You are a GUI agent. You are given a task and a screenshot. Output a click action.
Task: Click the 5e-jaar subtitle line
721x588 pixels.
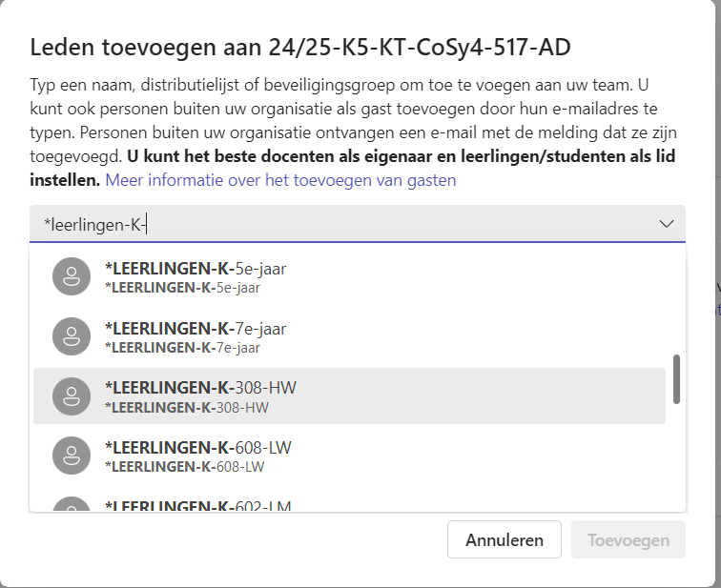point(182,288)
